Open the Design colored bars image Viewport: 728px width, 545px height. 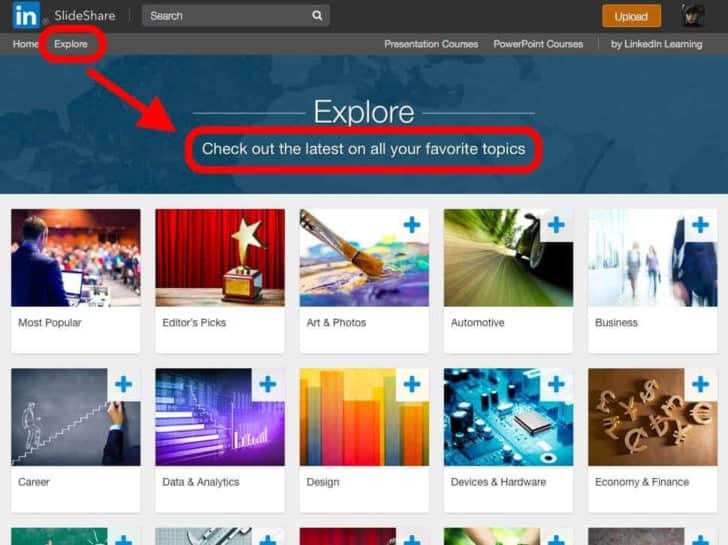click(364, 417)
